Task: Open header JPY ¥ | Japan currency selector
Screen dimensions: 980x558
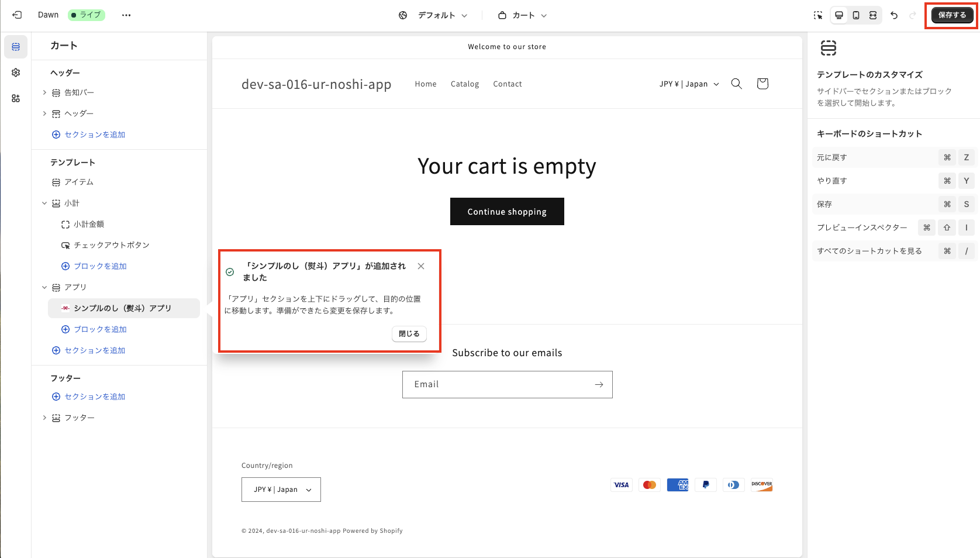Action: coord(689,84)
